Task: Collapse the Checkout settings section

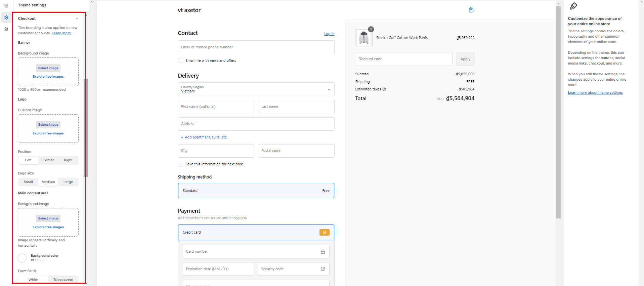Action: point(77,19)
